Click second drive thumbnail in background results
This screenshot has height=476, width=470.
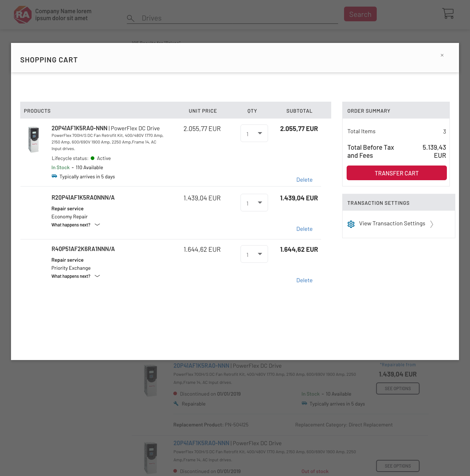pyautogui.click(x=151, y=458)
